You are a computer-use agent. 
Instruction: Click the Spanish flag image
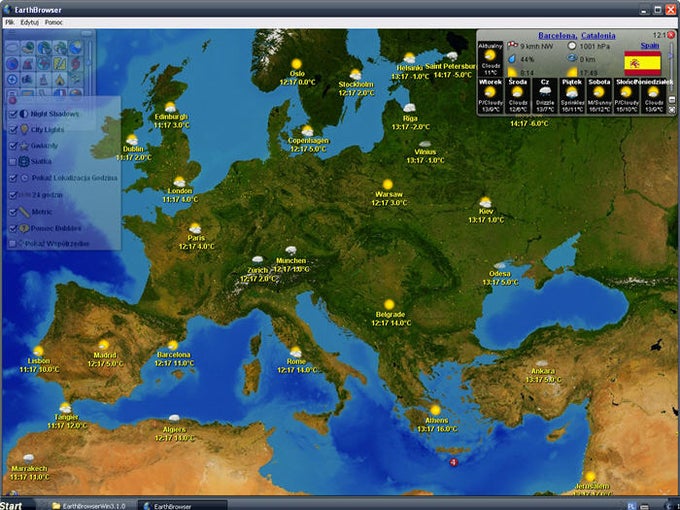coord(642,63)
